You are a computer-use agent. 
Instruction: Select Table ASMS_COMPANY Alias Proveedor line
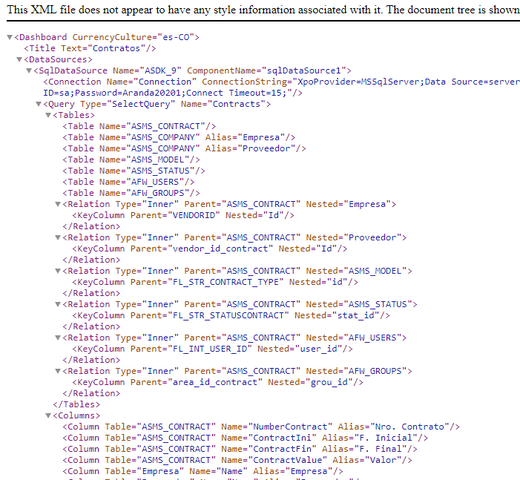[x=184, y=149]
